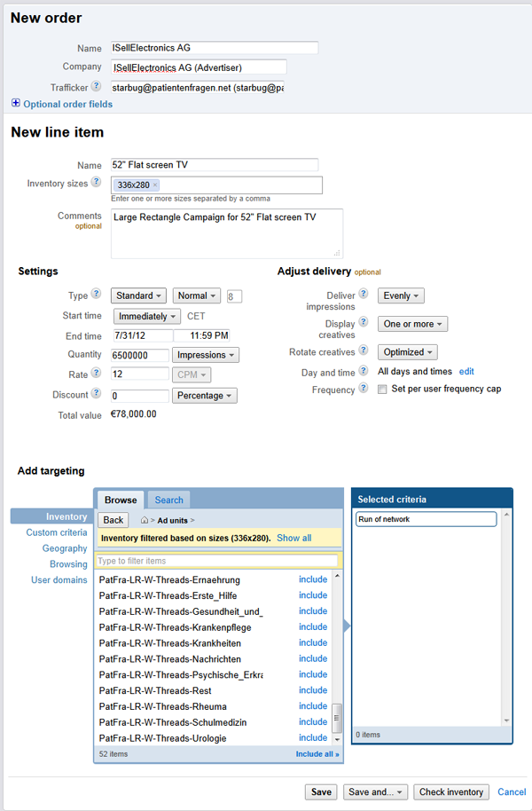Open help icon next to Rotate creatives
This screenshot has height=811, width=532.
coord(364,350)
